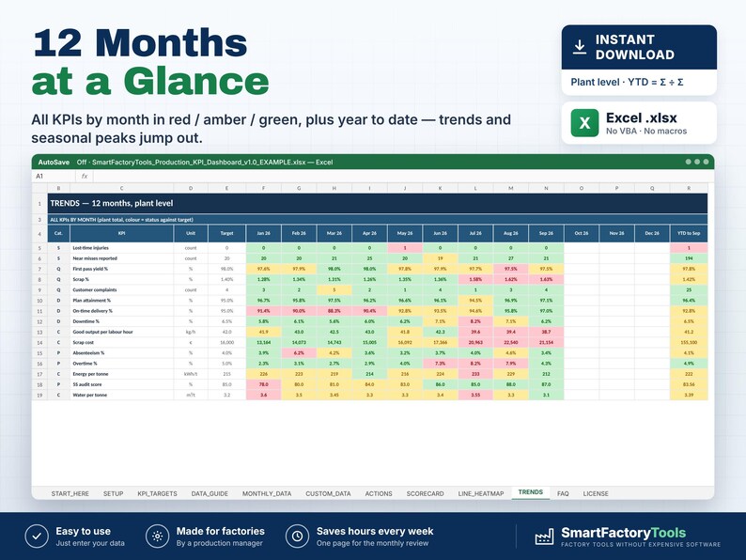Select row 5 header
Screen dimensions: 746x560
(39, 248)
